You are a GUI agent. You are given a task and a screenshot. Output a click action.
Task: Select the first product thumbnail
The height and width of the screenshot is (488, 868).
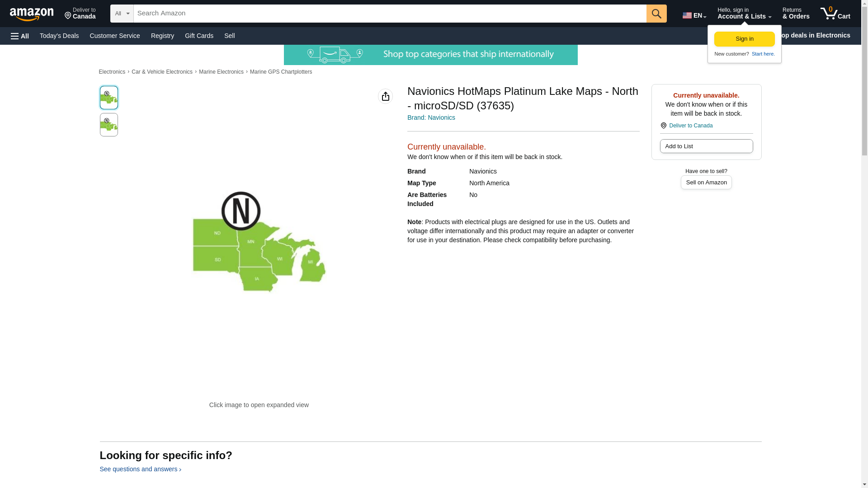(x=108, y=98)
